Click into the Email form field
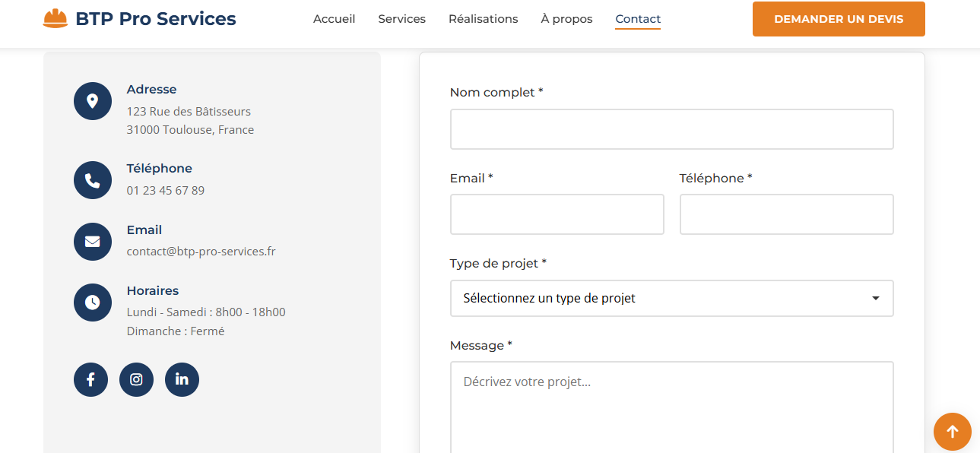This screenshot has height=453, width=980. [x=557, y=214]
